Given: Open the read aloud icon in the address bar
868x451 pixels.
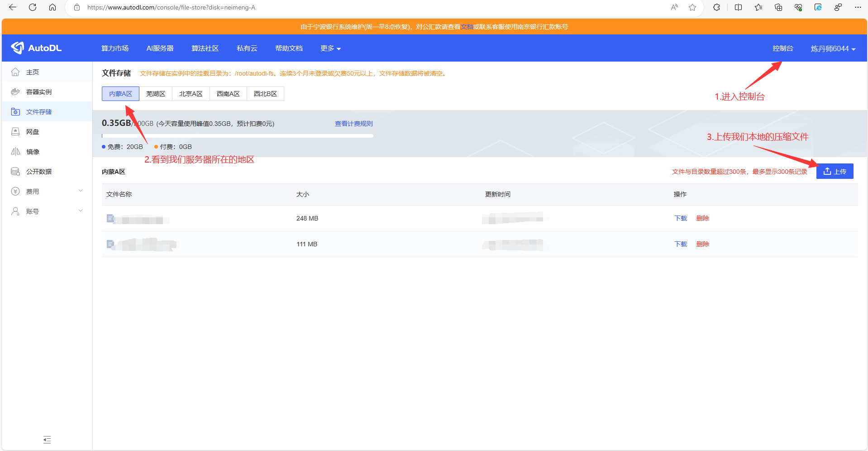Looking at the screenshot, I should [674, 7].
